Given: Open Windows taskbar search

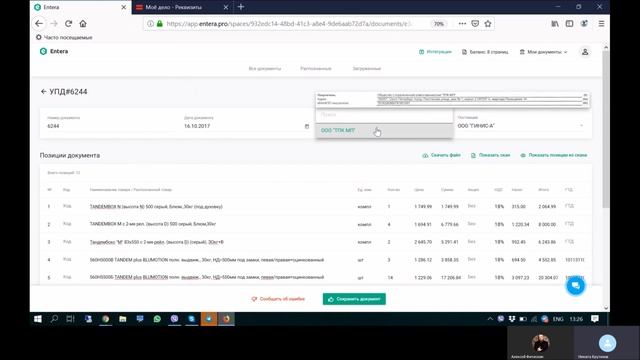Looking at the screenshot, I should [x=54, y=319].
